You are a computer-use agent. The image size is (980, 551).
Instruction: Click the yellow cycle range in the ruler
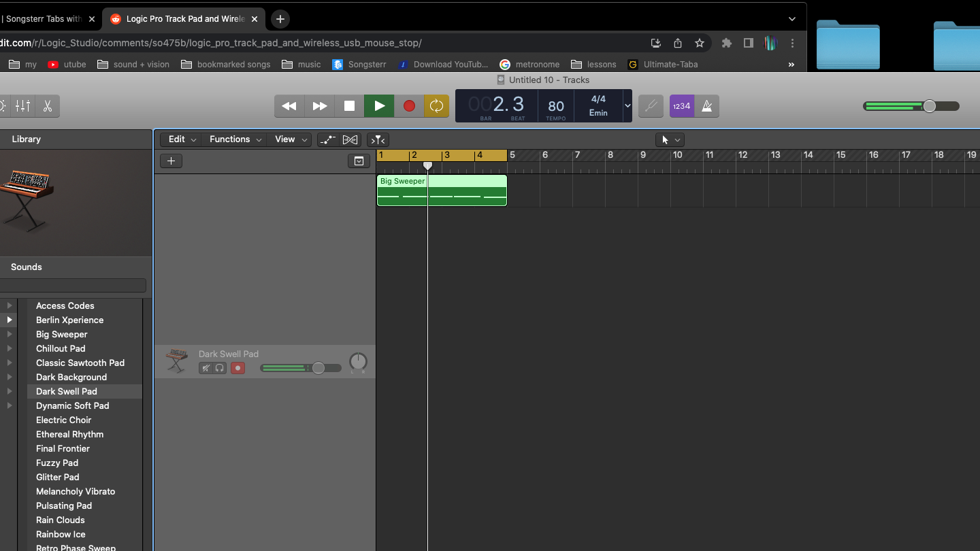pyautogui.click(x=442, y=155)
